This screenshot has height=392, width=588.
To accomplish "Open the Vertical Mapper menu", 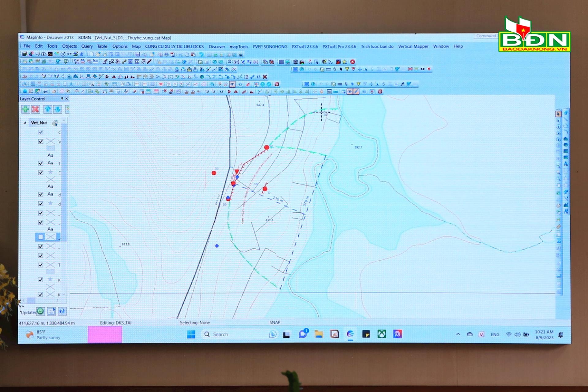I will [413, 47].
